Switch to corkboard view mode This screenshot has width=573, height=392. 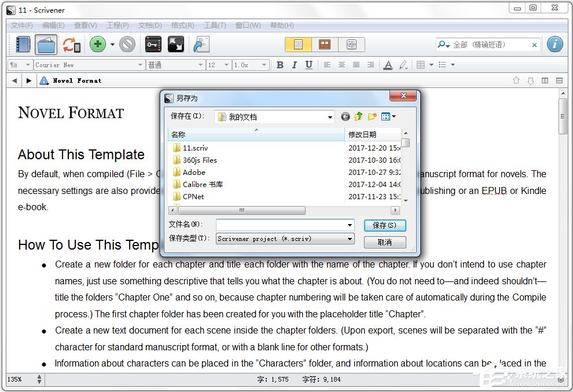[x=325, y=45]
